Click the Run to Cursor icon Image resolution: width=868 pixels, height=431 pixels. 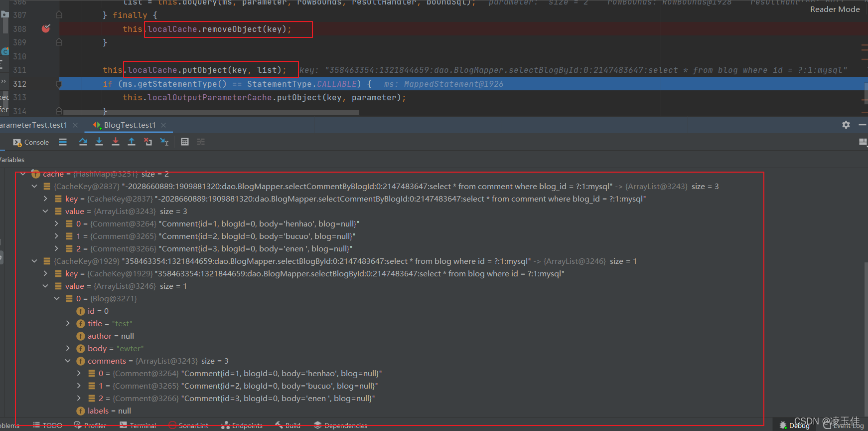coord(164,142)
